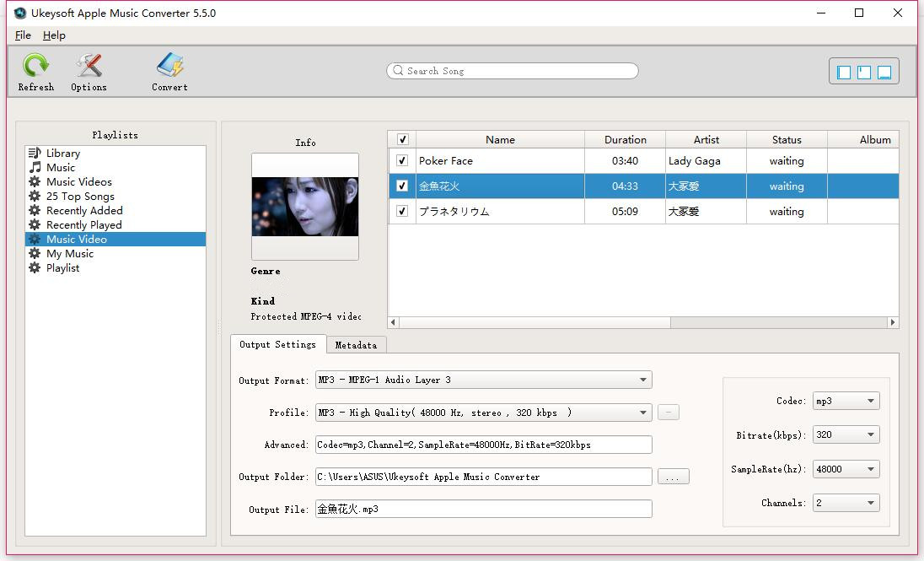Click the Advanced settings text field

(x=484, y=445)
